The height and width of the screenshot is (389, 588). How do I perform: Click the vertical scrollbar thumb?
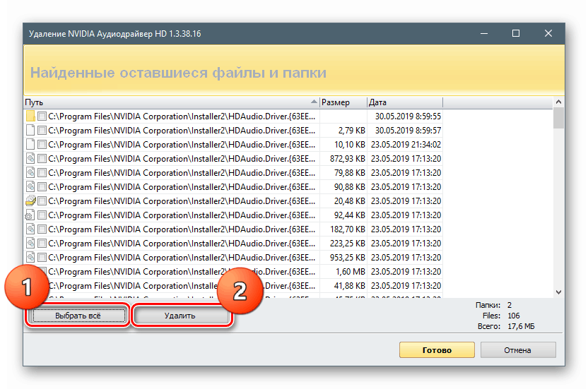pyautogui.click(x=558, y=118)
